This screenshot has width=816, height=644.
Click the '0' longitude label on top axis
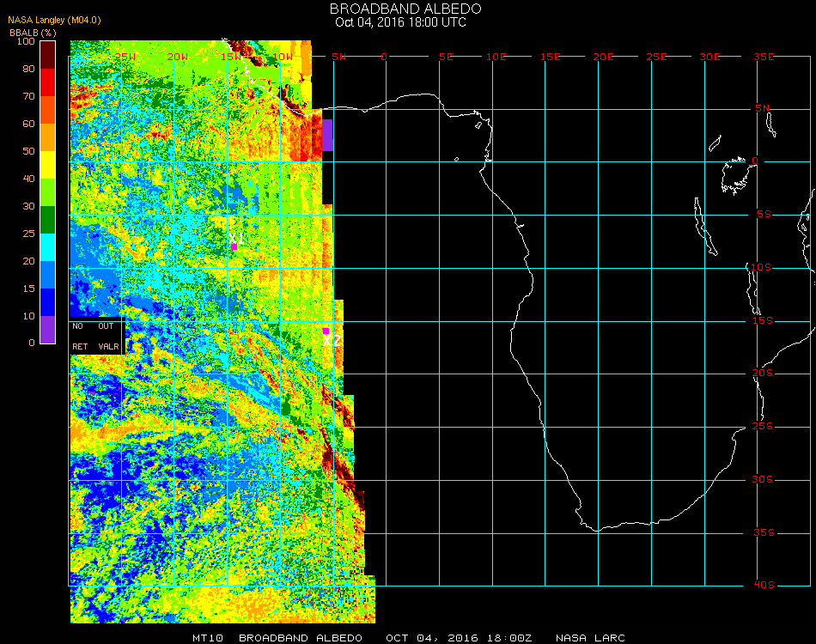coord(384,57)
